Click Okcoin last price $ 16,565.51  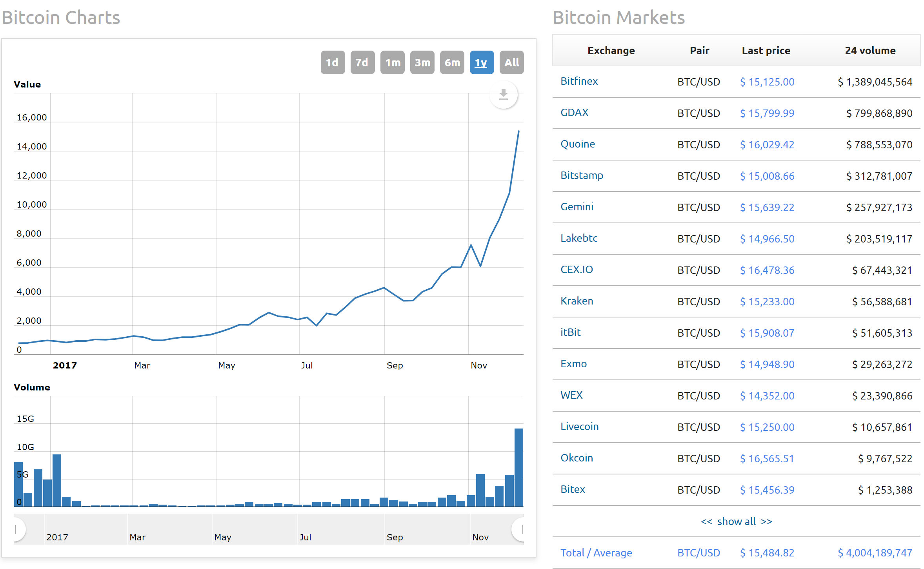767,458
